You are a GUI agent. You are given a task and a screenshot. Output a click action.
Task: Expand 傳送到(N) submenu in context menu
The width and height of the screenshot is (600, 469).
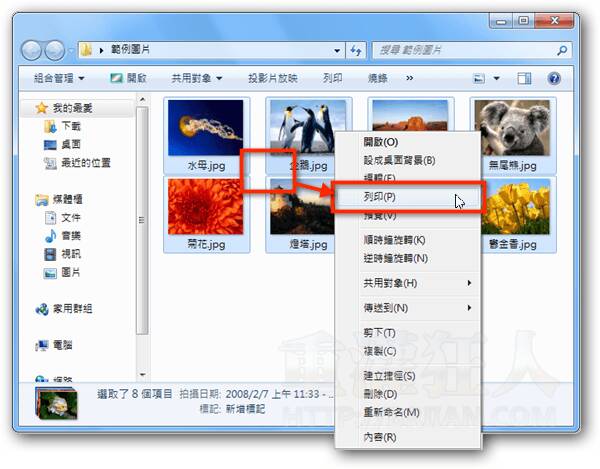coord(469,308)
